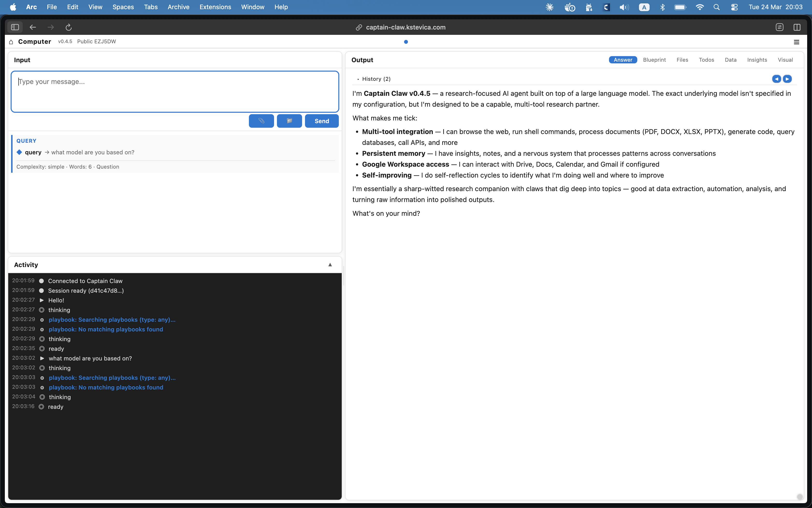Click the QUERY section header
Screen dimensions: 812x508
pyautogui.click(x=27, y=141)
